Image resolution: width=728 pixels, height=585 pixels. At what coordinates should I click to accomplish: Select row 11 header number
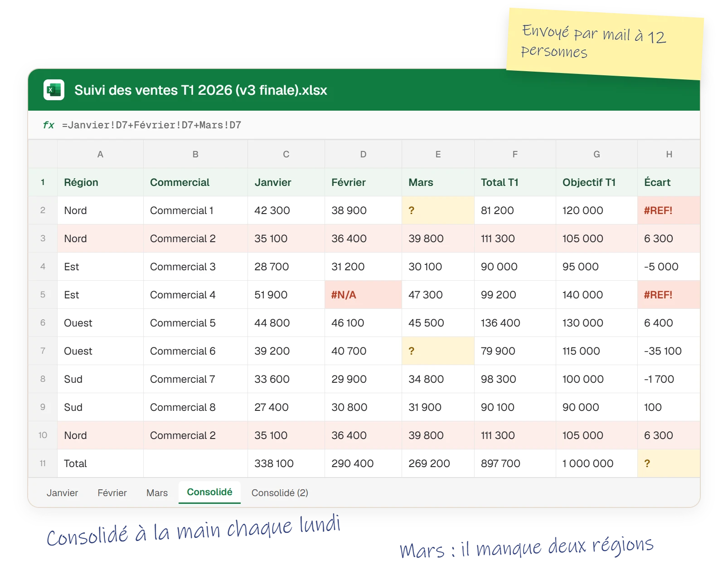tap(43, 463)
